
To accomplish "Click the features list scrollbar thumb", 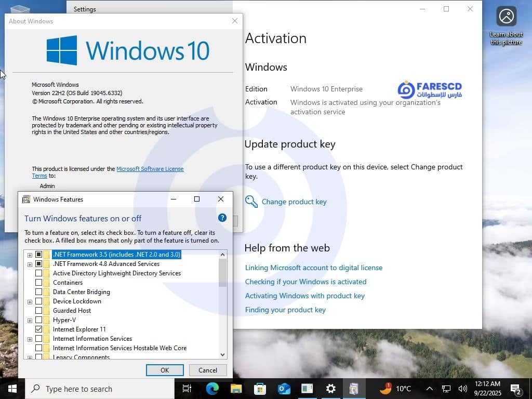I will pos(222,273).
